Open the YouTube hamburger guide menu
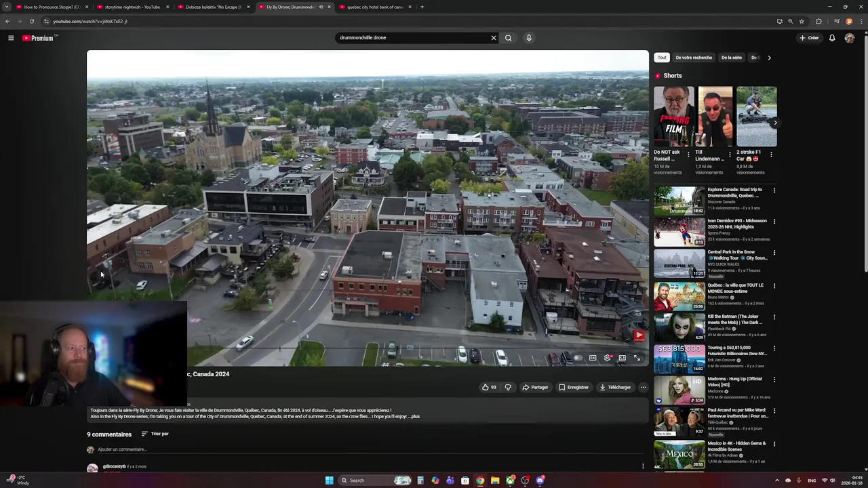The image size is (868, 488). point(11,38)
